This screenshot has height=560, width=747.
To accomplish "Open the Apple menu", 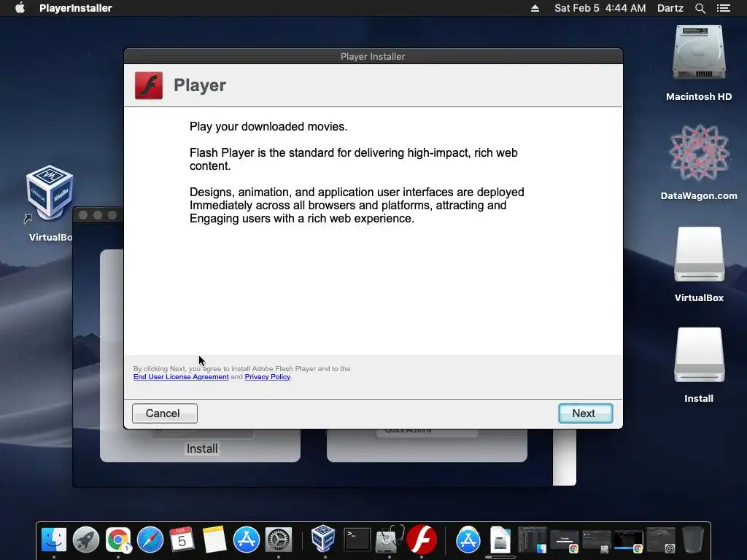I will click(x=20, y=8).
